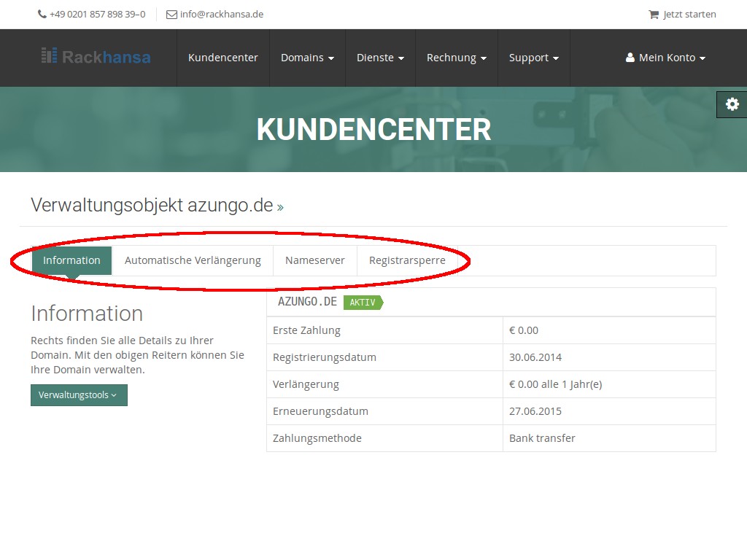Go to Kundencenter in the navigation bar
The image size is (747, 560).
(x=223, y=58)
